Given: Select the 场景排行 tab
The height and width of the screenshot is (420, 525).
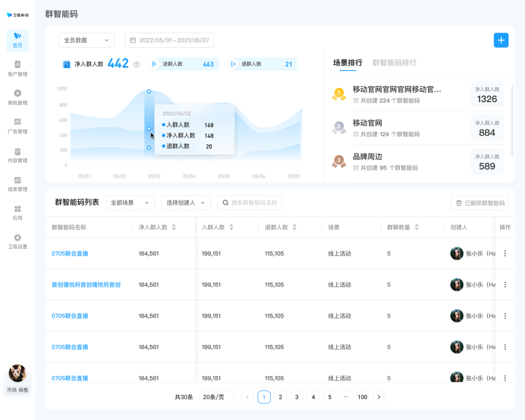Looking at the screenshot, I should 348,63.
